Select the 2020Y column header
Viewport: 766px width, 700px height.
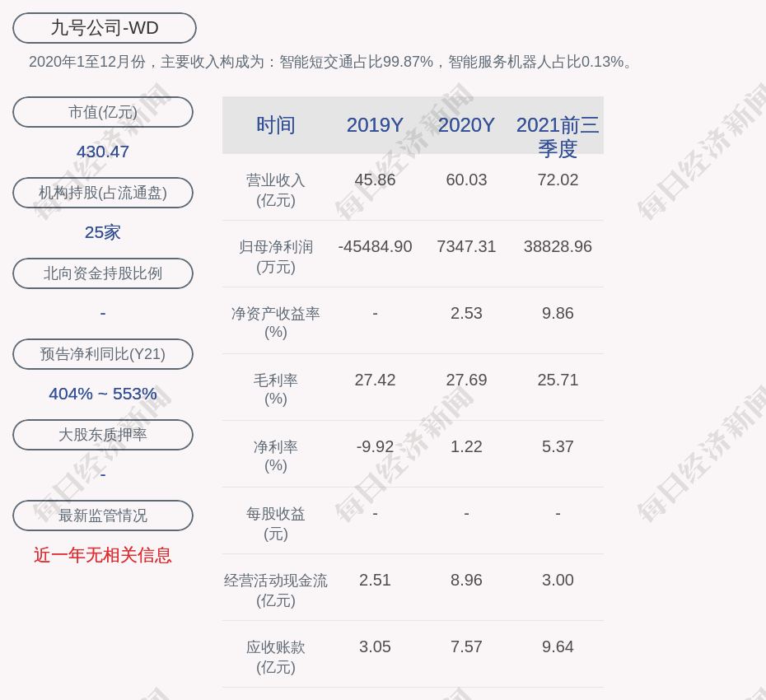click(466, 125)
